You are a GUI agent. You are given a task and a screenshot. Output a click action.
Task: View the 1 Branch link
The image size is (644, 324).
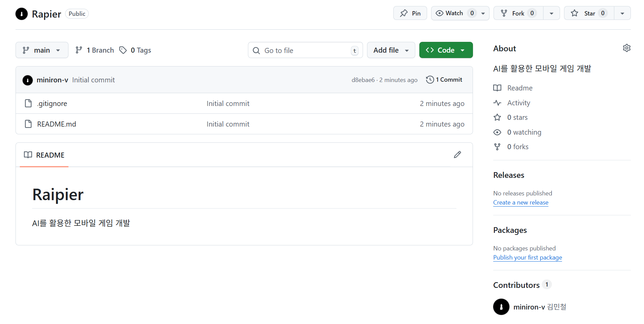[95, 50]
